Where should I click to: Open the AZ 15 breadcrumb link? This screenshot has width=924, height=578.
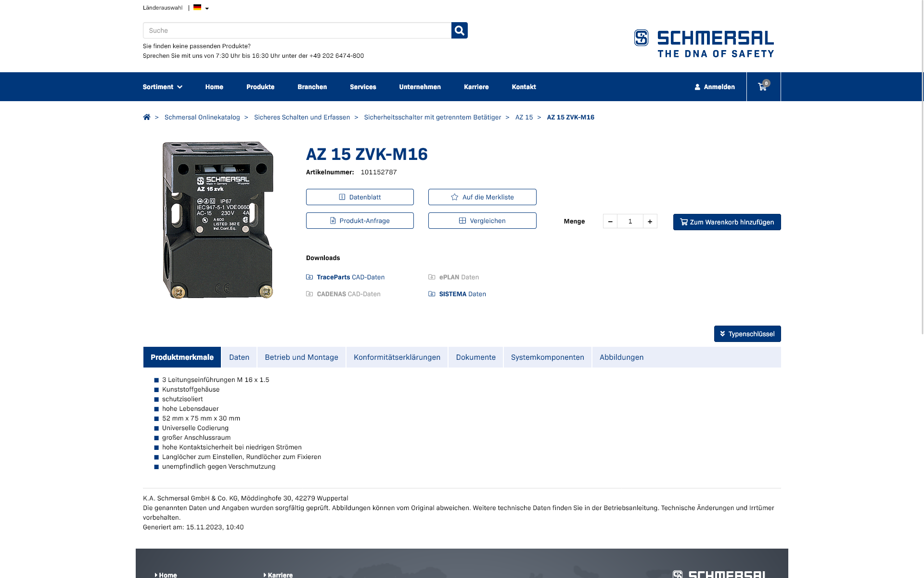(524, 117)
